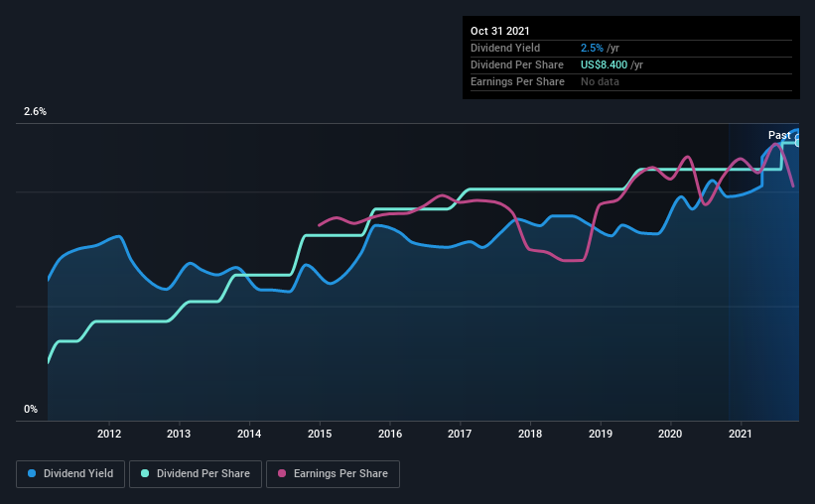Click the 2015 x-axis year label
815x504 pixels.
[x=320, y=434]
